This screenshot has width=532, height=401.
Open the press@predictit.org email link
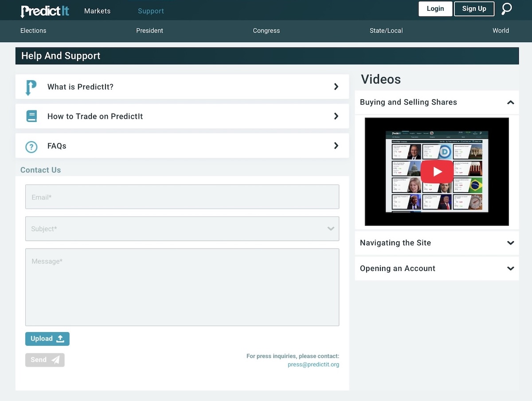click(313, 365)
